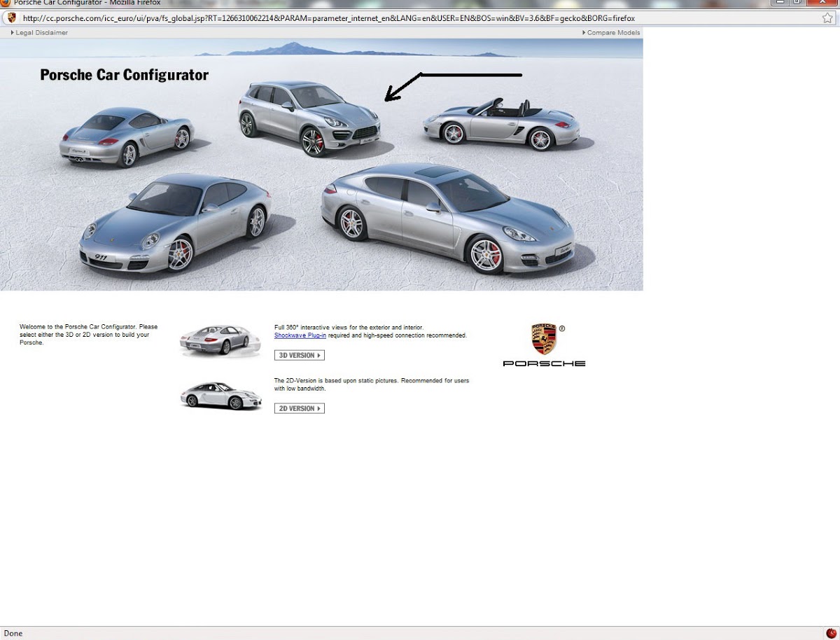Click the Firefox icon in the title bar

point(6,3)
